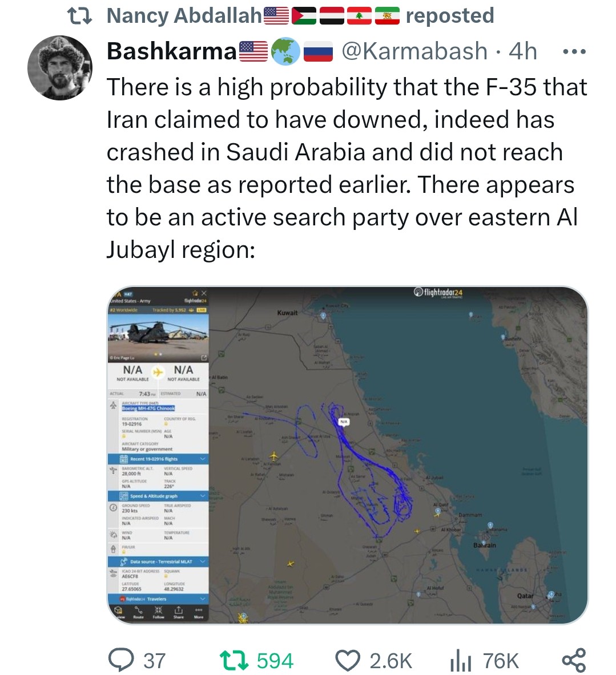Toggle Follow aircraft in flight panel
Screen dimensions: 616x675
point(158,612)
